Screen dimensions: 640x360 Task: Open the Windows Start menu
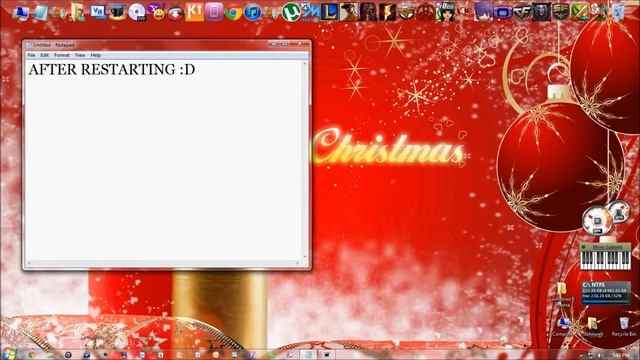(x=9, y=354)
